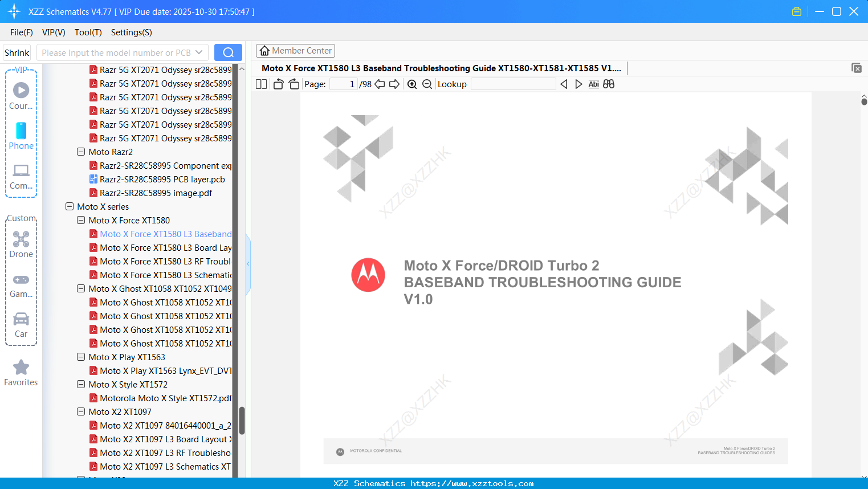Open the binoculars advanced search tool

point(608,84)
